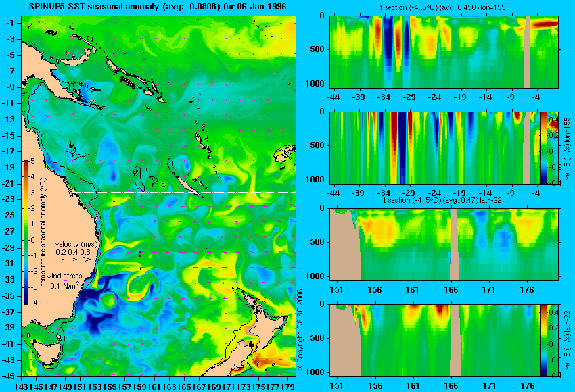This screenshot has width=575, height=392.
Task: Click the '0.1 N/m²' wind stress value
Action: [x=64, y=285]
